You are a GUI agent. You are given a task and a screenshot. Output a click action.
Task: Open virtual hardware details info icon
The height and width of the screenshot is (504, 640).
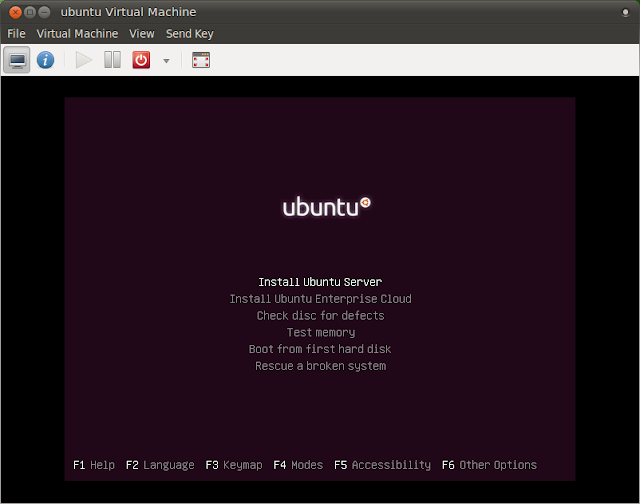(x=46, y=60)
